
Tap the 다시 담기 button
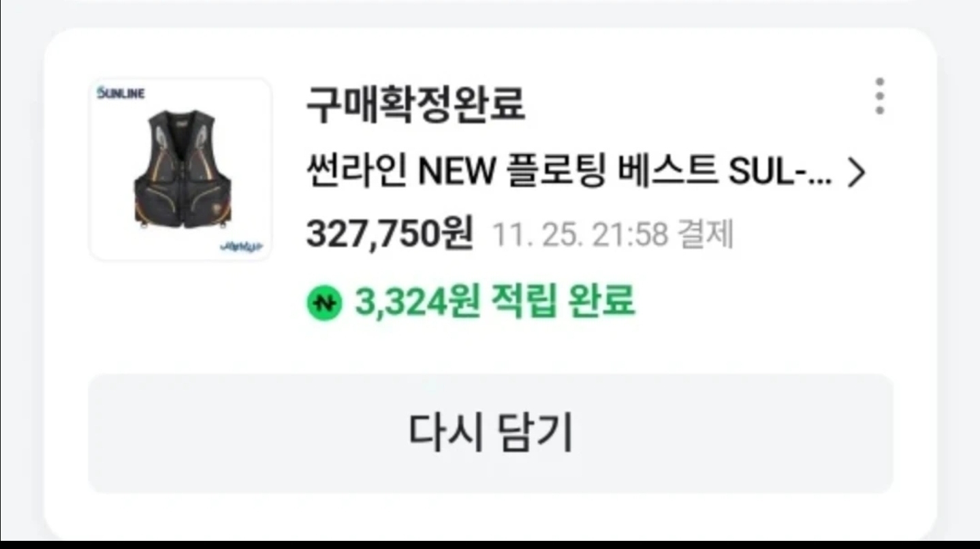pyautogui.click(x=490, y=433)
